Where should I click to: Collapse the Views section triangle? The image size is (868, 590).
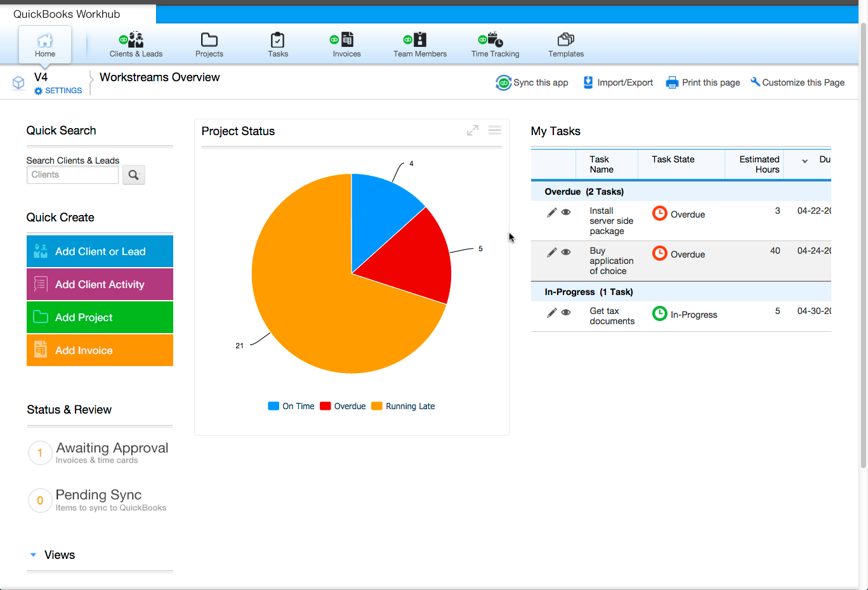pos(34,555)
